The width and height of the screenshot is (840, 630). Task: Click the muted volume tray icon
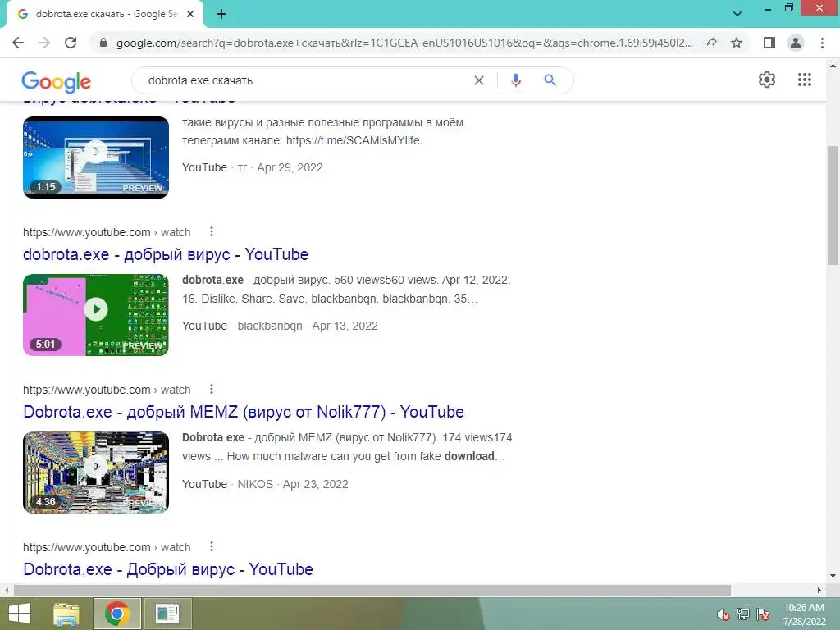point(724,614)
